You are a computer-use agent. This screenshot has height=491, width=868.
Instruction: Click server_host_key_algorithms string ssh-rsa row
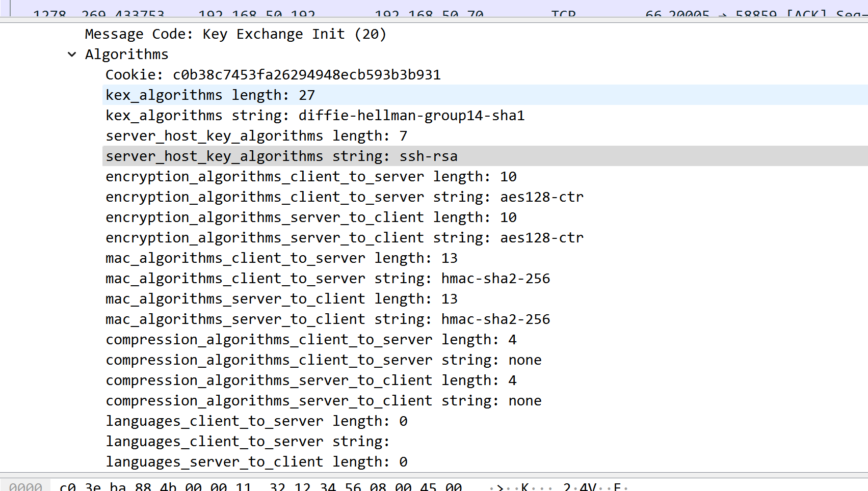(x=281, y=156)
